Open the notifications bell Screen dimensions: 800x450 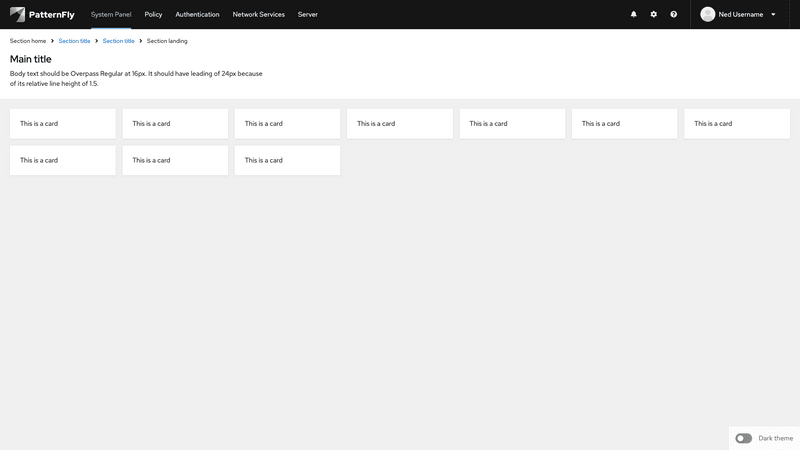click(x=633, y=15)
